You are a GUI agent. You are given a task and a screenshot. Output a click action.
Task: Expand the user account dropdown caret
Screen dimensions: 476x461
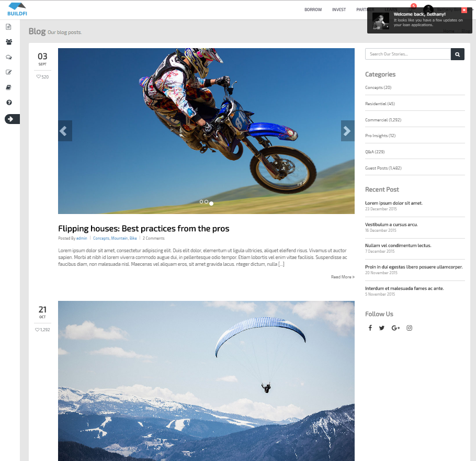pyautogui.click(x=473, y=10)
